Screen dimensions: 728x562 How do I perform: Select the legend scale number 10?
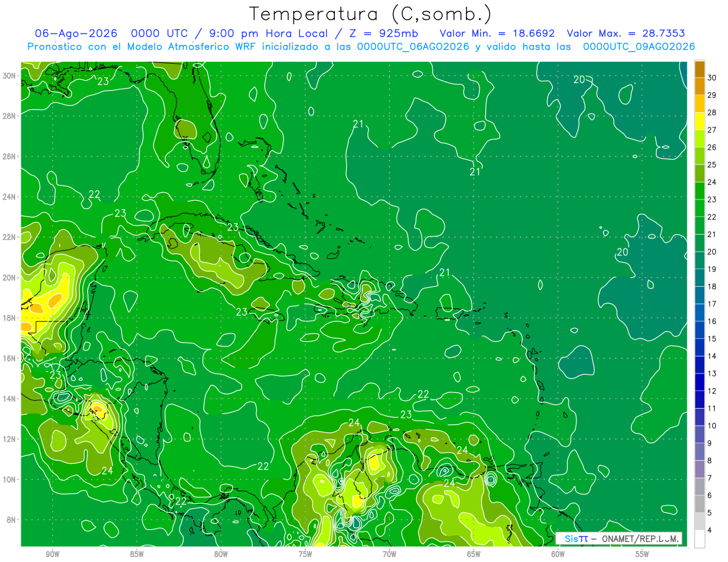712,426
